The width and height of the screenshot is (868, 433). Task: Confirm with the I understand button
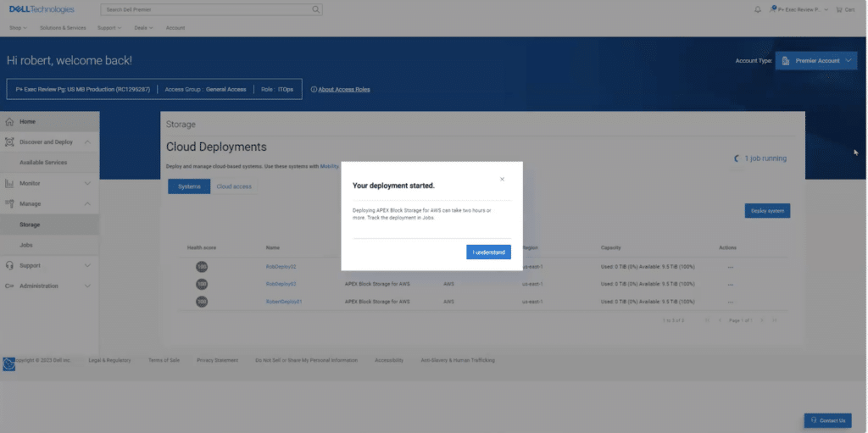488,252
